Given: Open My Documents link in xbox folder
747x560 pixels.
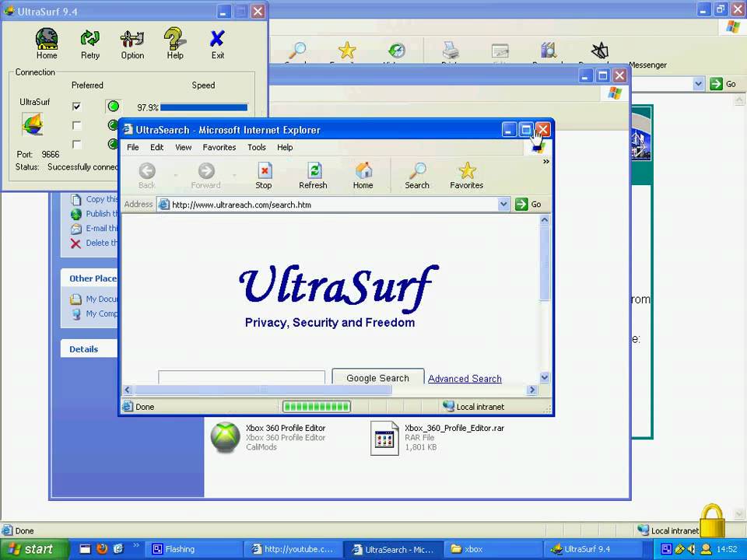Looking at the screenshot, I should (x=94, y=299).
